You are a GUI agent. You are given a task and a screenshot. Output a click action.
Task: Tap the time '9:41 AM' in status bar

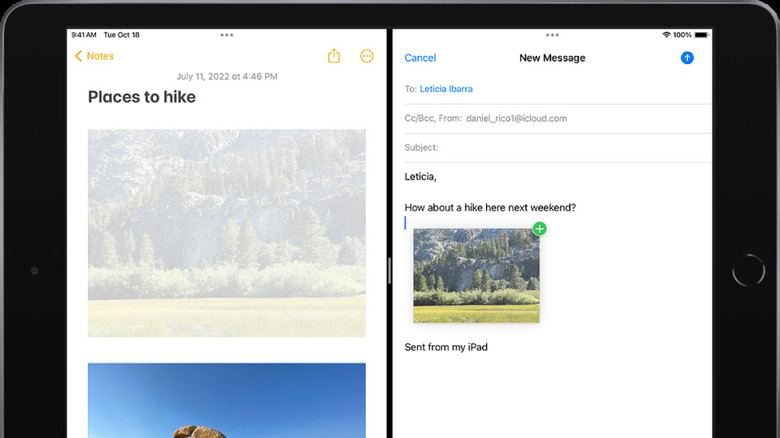click(84, 35)
